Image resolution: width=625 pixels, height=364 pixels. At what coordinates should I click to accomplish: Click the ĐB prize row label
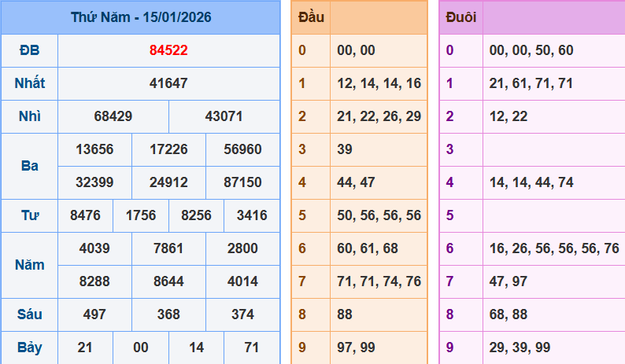click(29, 50)
